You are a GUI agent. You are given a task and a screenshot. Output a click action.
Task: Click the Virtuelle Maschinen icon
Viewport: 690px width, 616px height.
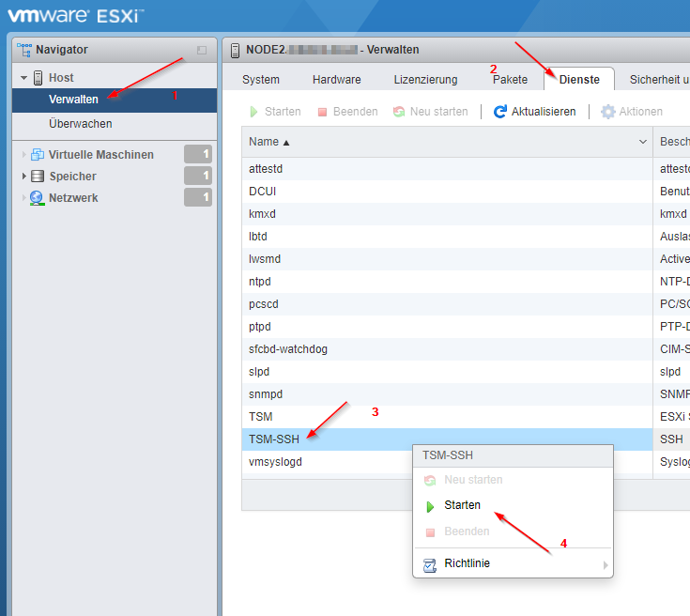(x=38, y=155)
